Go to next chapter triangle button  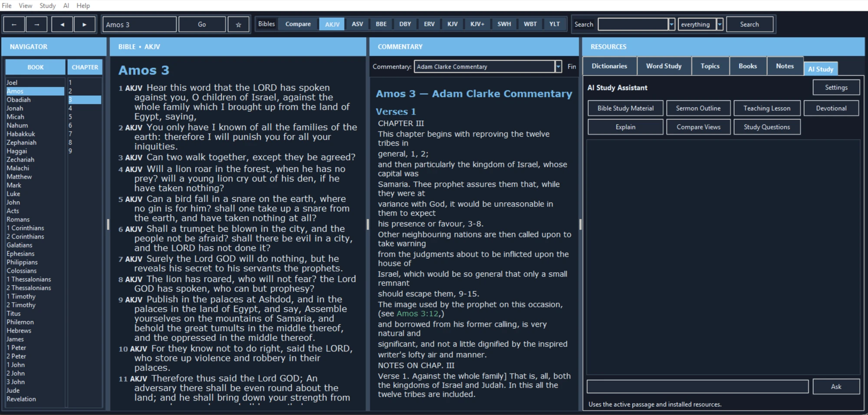click(x=85, y=24)
